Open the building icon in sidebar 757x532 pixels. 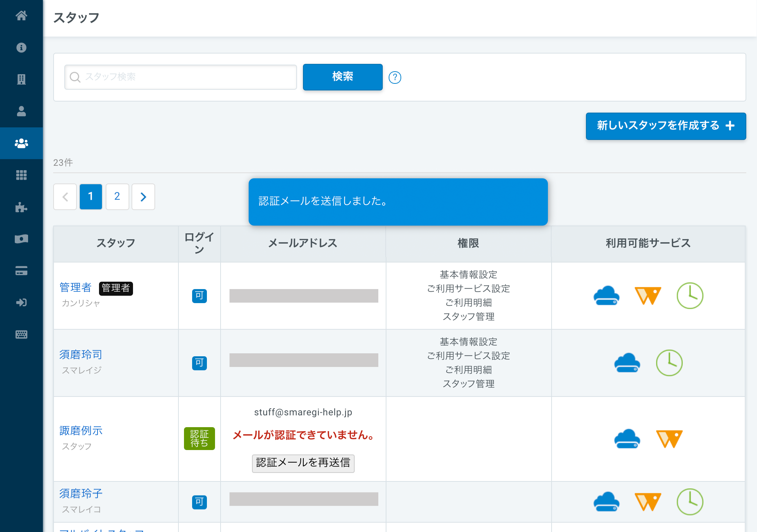(x=21, y=79)
